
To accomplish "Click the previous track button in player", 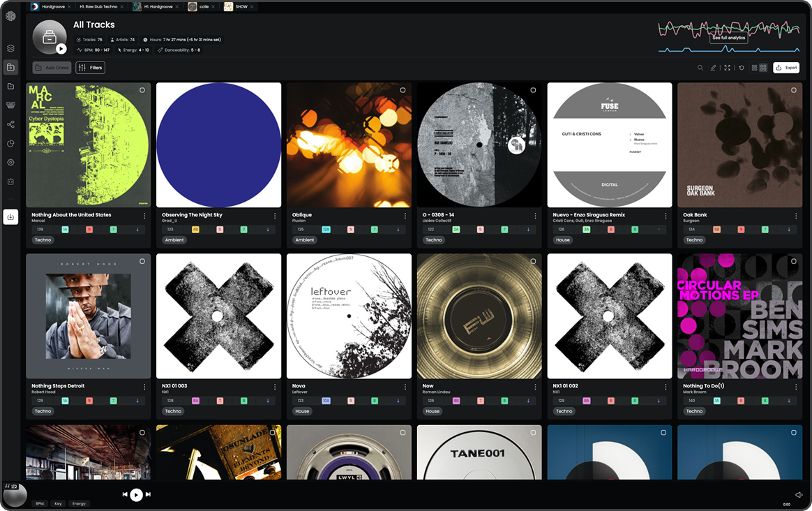I will click(x=125, y=494).
